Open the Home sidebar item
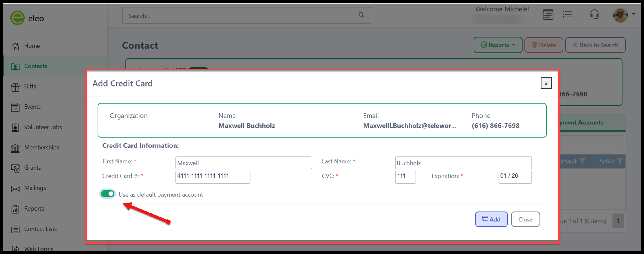This screenshot has height=254, width=644. [x=32, y=46]
